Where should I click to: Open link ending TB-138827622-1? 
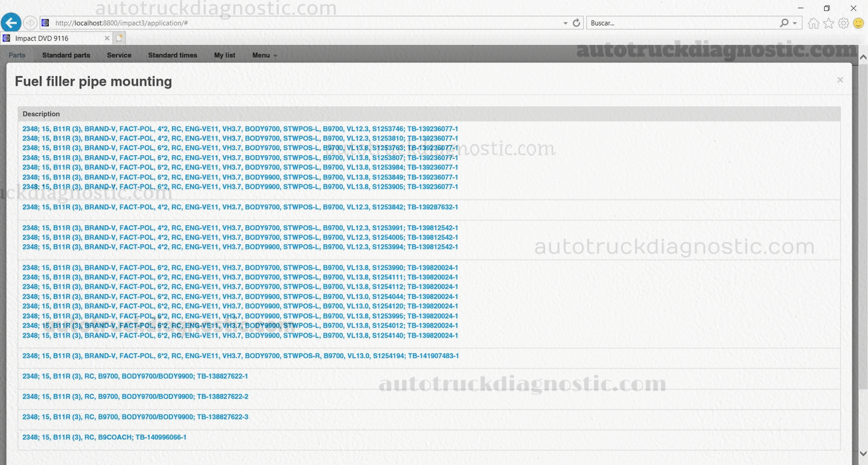click(x=135, y=376)
